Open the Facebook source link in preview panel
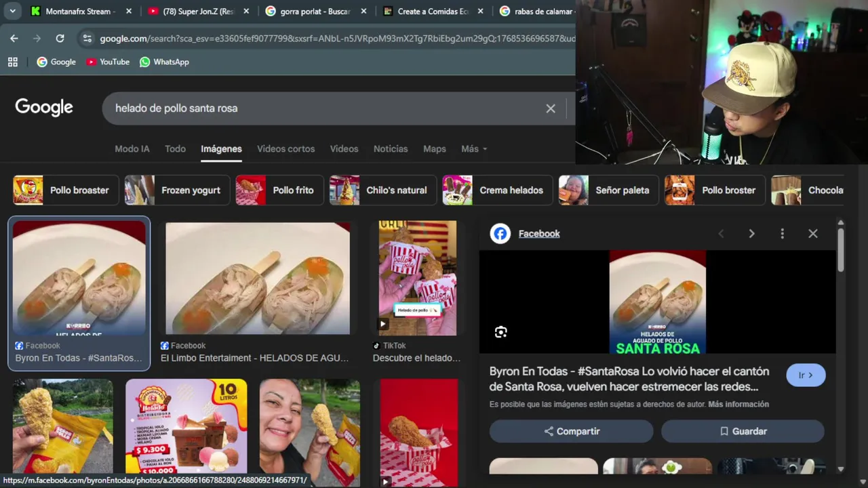Viewport: 868px width, 488px height. (x=539, y=234)
